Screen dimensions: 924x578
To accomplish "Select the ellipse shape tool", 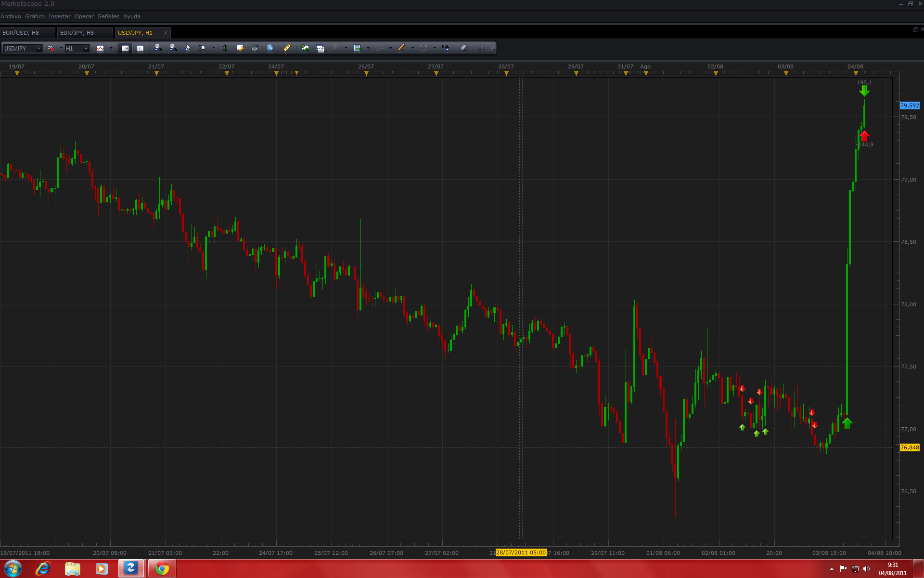I will coord(423,48).
